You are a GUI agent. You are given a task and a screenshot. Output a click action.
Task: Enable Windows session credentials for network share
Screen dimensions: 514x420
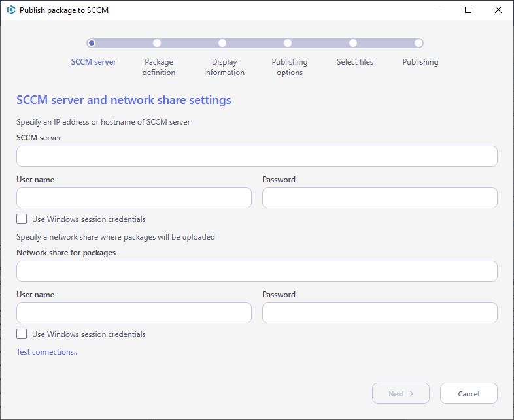coord(22,334)
